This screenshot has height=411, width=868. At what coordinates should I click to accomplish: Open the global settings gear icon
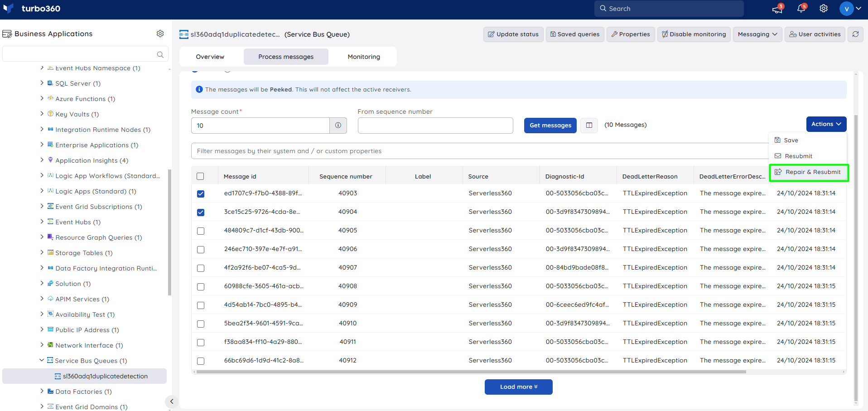click(824, 9)
